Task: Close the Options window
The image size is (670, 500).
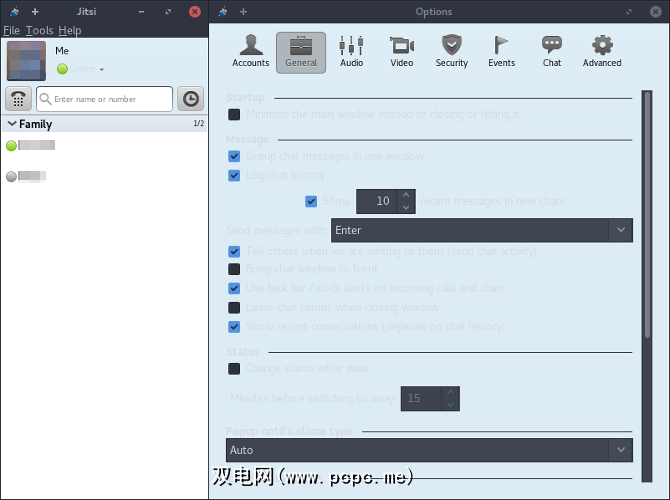Action: click(x=655, y=12)
